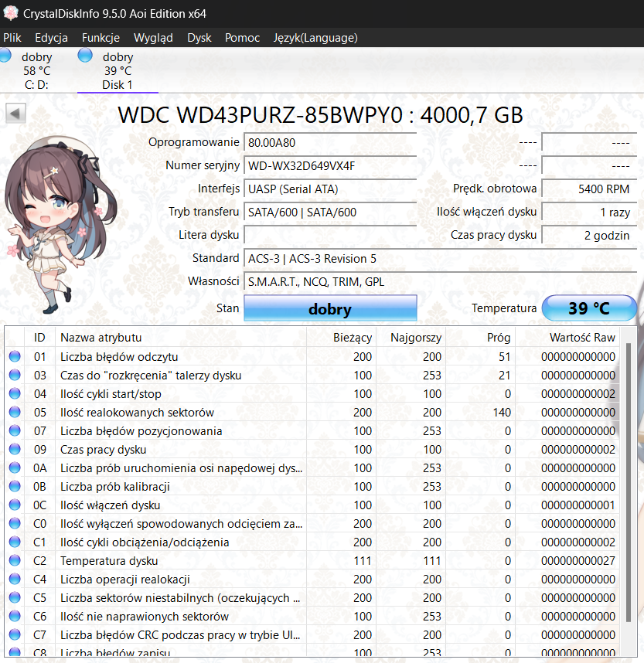
Task: Click the Najgorszy column header
Action: [410, 338]
